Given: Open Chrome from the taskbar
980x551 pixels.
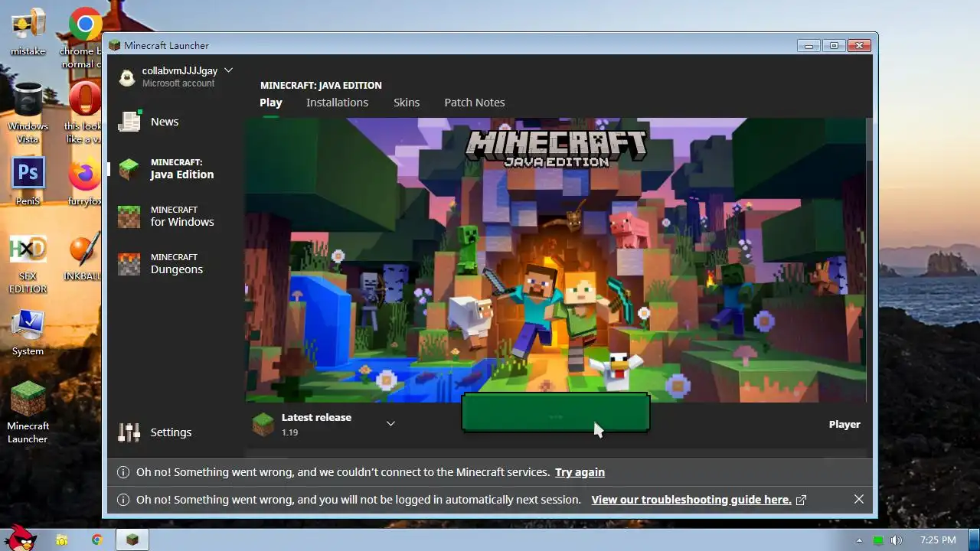Looking at the screenshot, I should [x=97, y=540].
